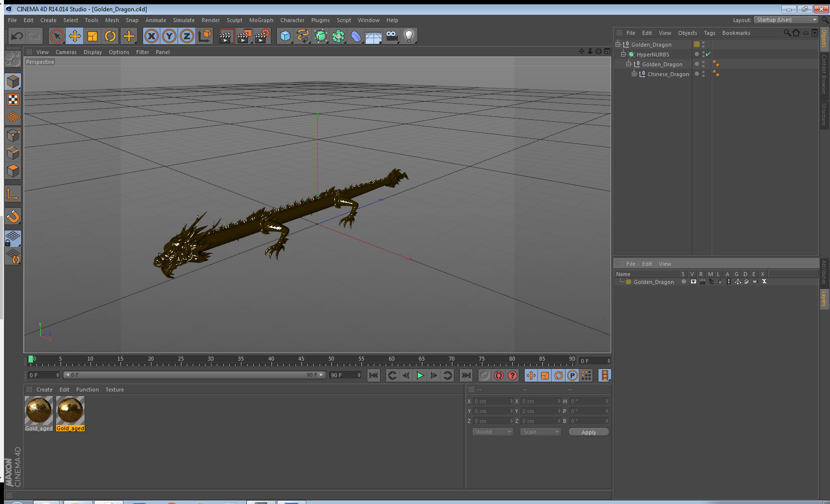The image size is (830, 504).
Task: Add a HyperNURBS generator object
Action: tap(321, 36)
